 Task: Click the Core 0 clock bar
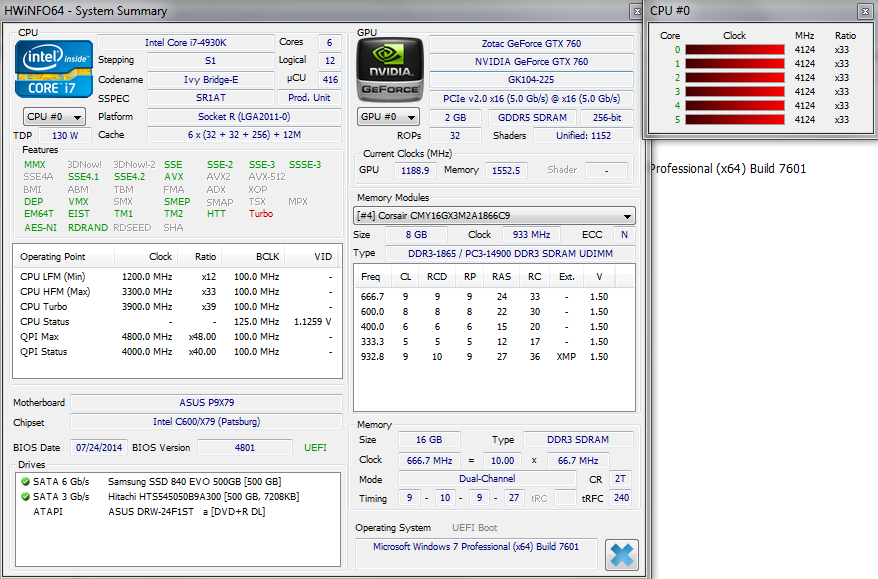(x=735, y=50)
